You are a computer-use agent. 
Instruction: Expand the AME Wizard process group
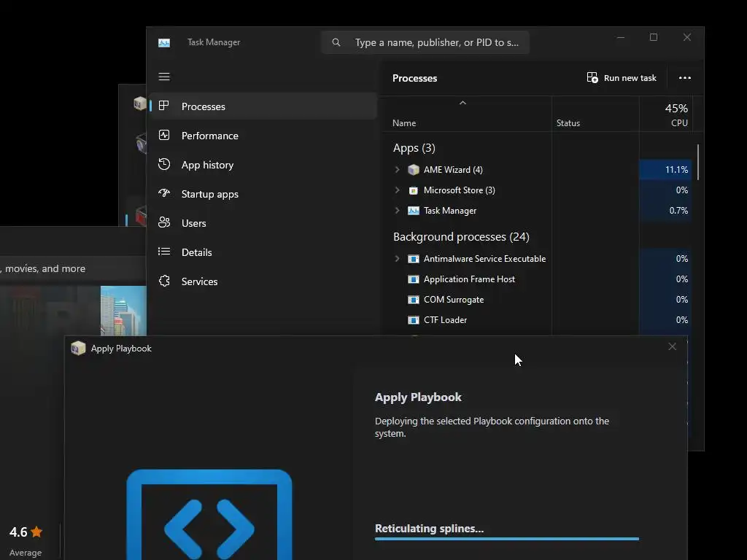click(x=398, y=169)
